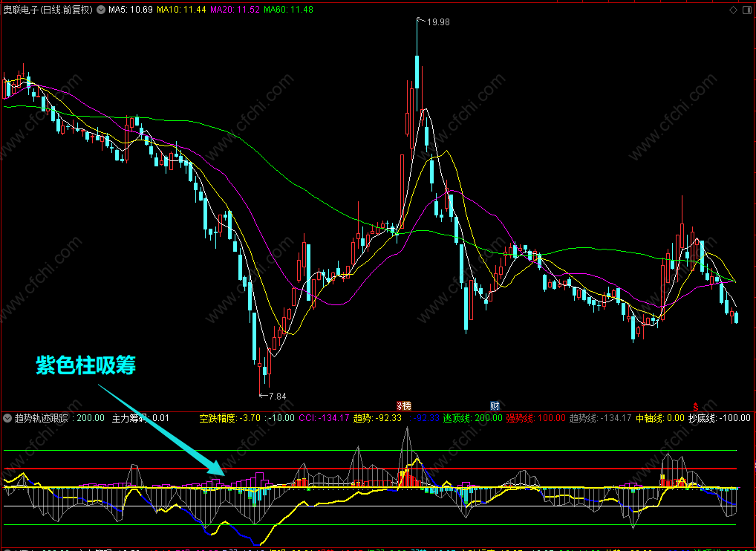Click the 19.98 high price label
The image size is (756, 551).
click(438, 22)
